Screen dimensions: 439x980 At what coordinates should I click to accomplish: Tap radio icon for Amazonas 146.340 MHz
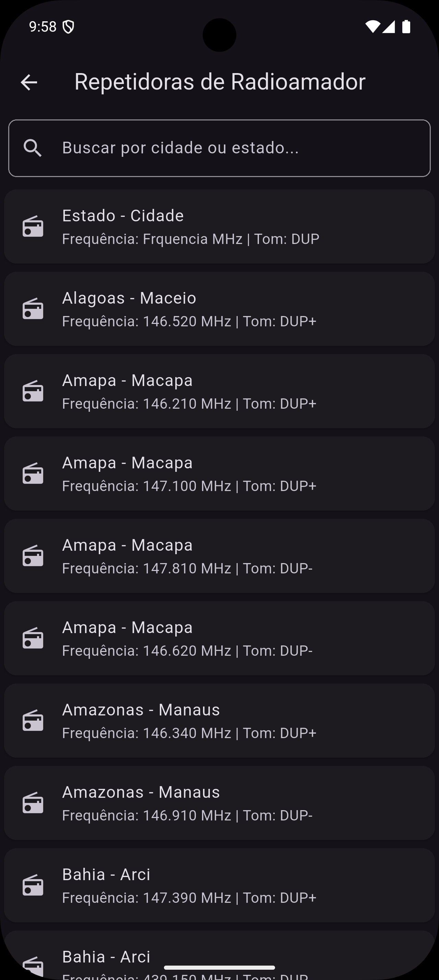(x=33, y=721)
